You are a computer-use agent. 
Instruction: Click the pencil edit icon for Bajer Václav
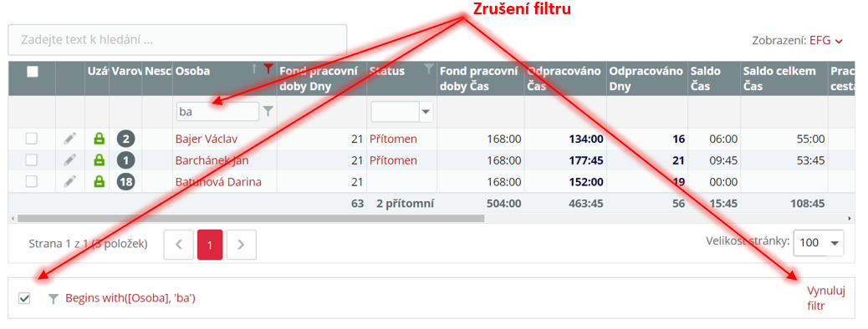pos(69,139)
